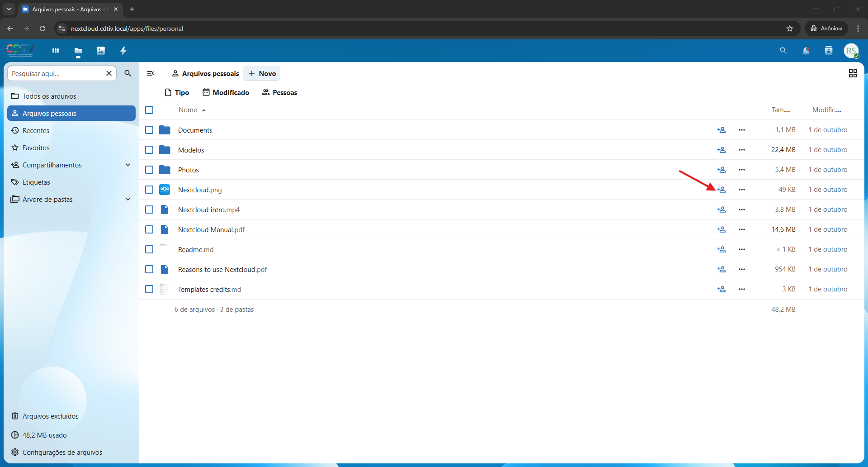Toggle the select-all files checkbox

tap(149, 110)
